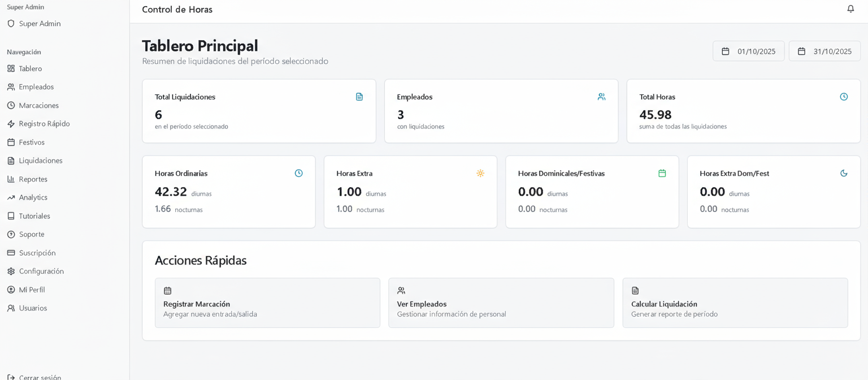Image resolution: width=868 pixels, height=380 pixels.
Task: Open the end date picker 31/10/2025
Action: [824, 51]
